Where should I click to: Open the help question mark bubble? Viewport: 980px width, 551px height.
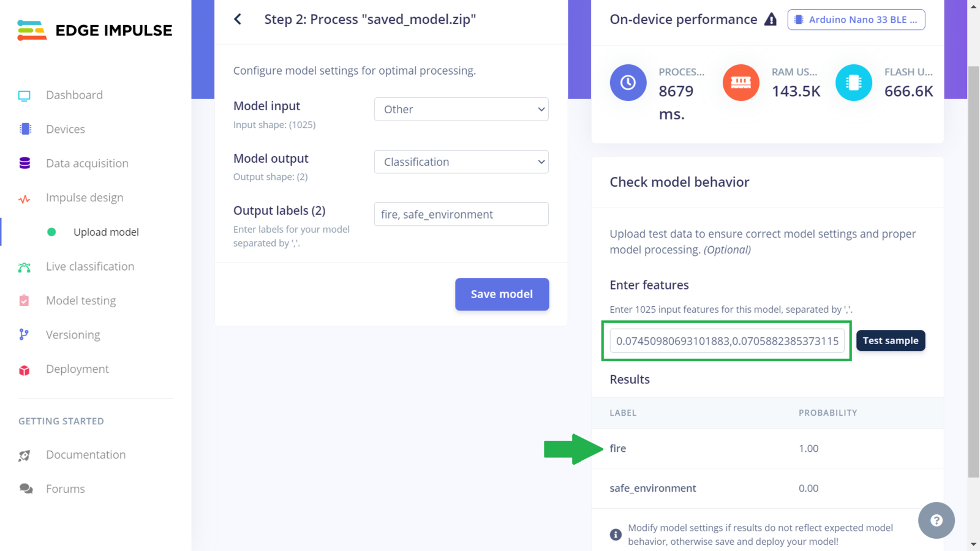936,520
